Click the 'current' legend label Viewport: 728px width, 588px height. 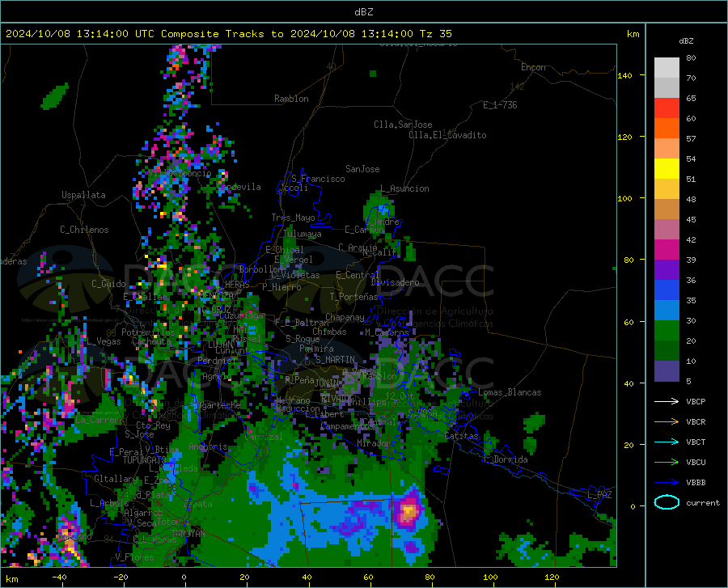point(703,502)
